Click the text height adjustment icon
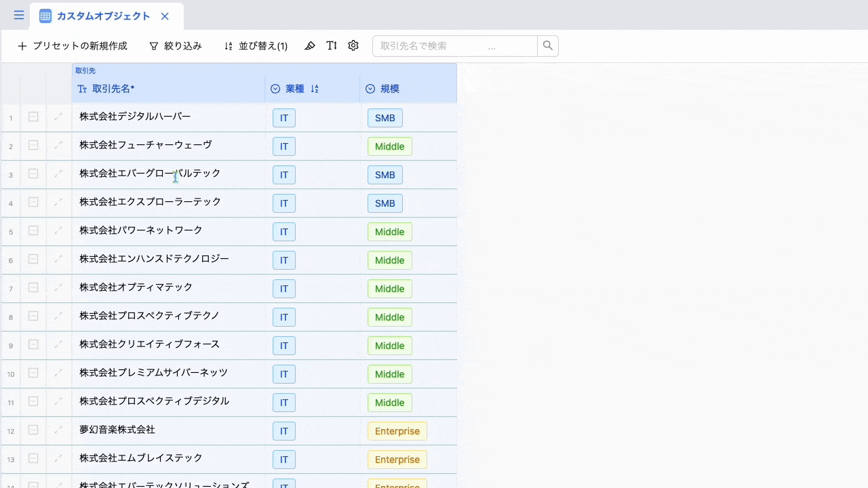868x488 pixels. pyautogui.click(x=332, y=46)
